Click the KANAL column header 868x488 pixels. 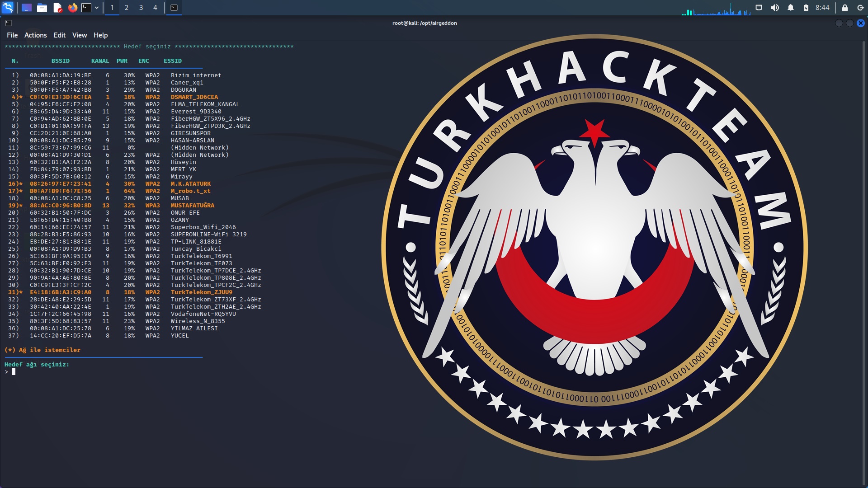pos(100,61)
